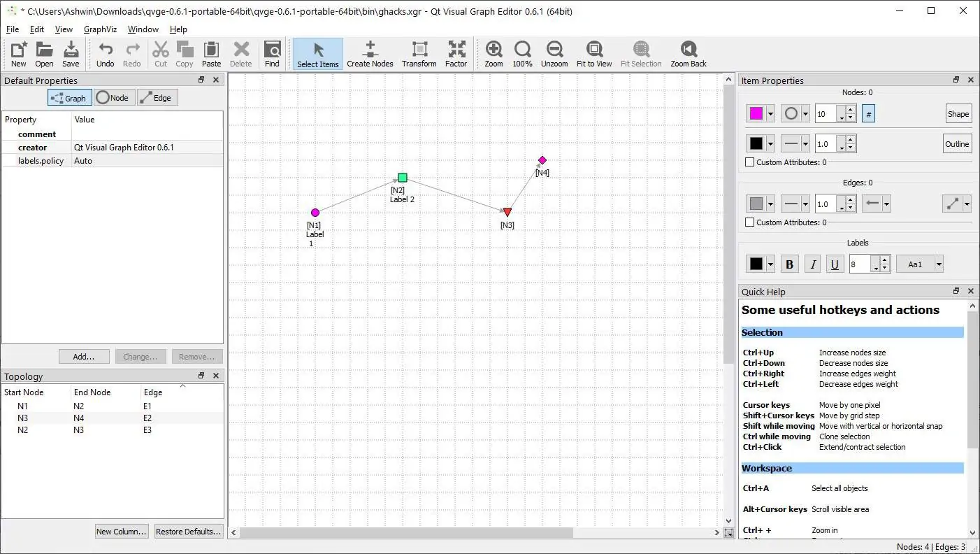Open the node outline color dropdown arrow
Screen dimensions: 980x554
770,144
